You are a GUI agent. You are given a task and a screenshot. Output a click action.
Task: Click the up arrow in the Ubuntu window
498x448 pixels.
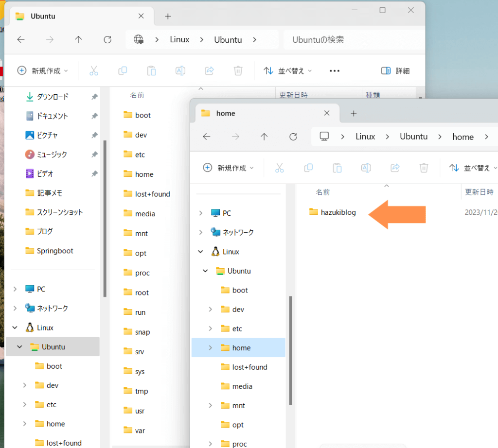(78, 40)
